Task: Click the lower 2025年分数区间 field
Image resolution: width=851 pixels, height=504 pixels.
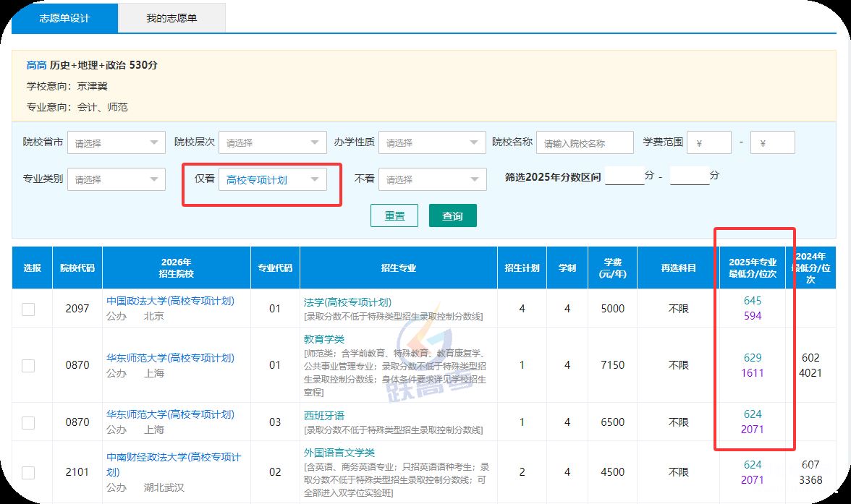Action: [624, 176]
